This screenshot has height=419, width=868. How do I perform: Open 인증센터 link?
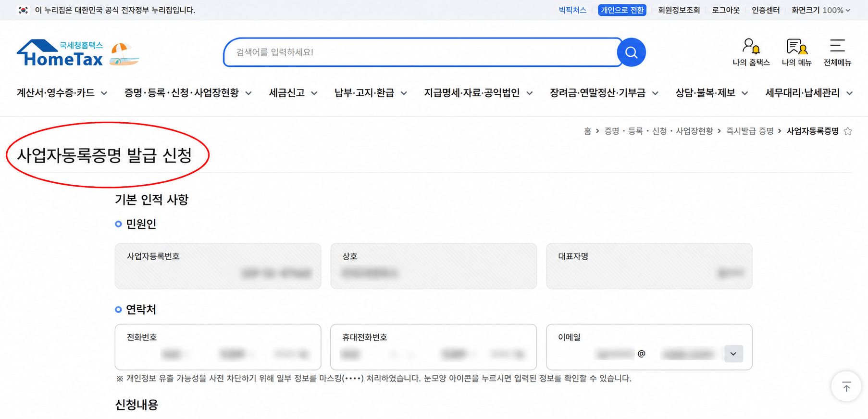(x=766, y=10)
